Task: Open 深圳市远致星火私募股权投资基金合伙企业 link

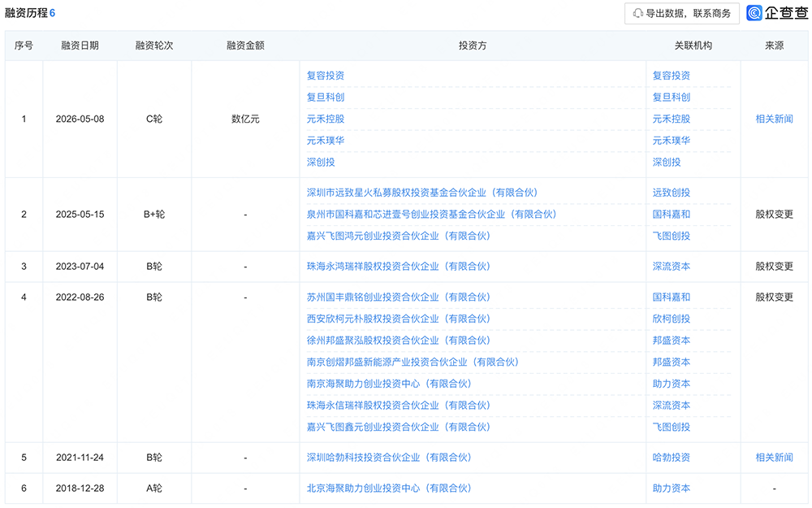Action: [422, 193]
